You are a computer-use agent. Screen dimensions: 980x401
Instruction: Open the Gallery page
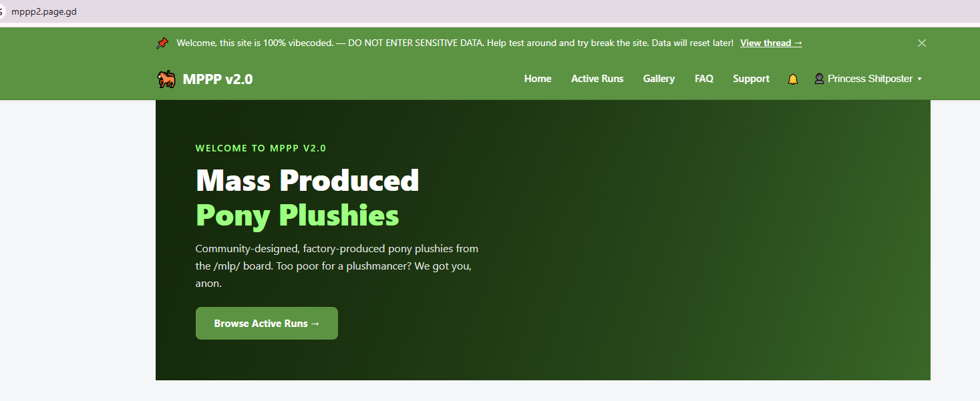click(x=659, y=79)
